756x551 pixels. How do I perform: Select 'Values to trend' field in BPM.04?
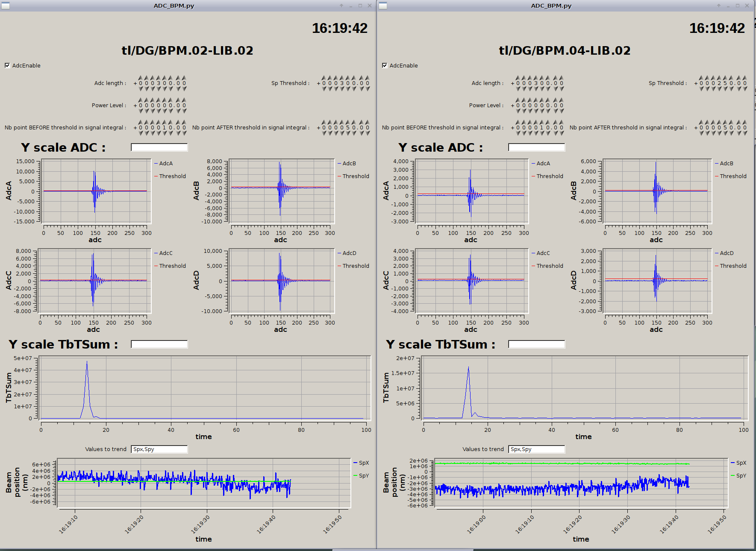pyautogui.click(x=536, y=449)
